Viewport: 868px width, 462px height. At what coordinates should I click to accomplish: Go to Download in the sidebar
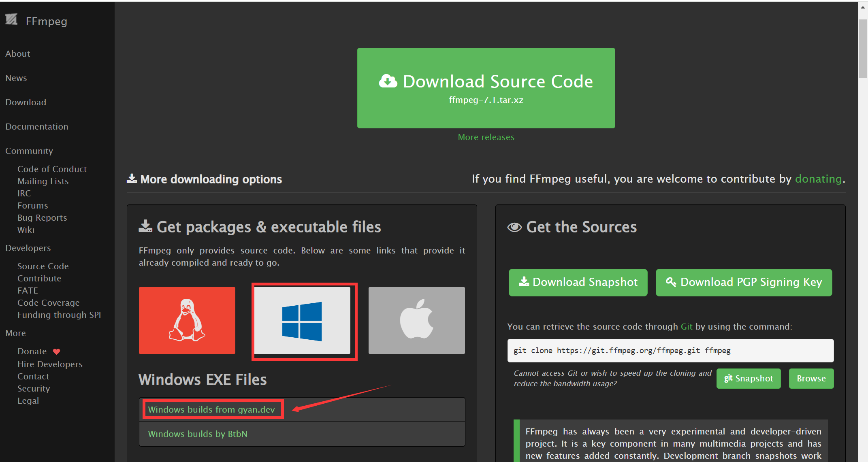coord(26,102)
